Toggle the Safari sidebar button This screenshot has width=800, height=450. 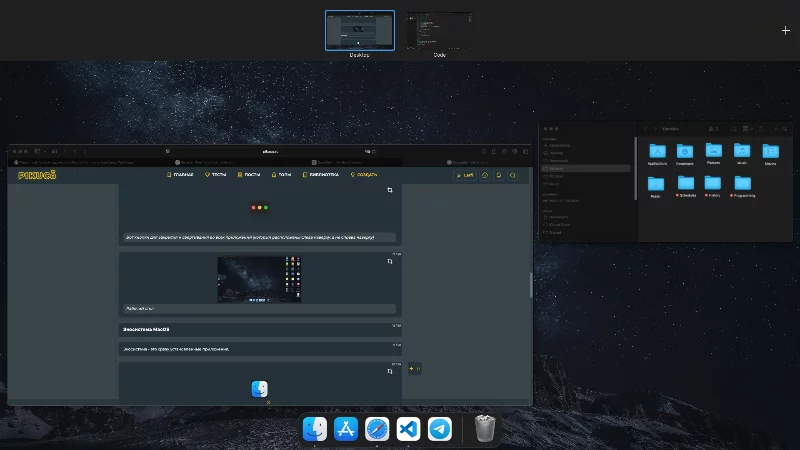(37, 151)
